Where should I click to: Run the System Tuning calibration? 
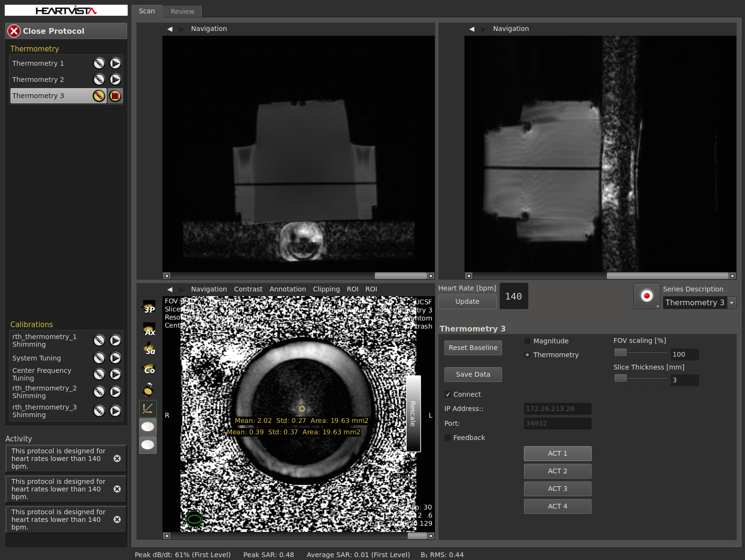pos(115,358)
